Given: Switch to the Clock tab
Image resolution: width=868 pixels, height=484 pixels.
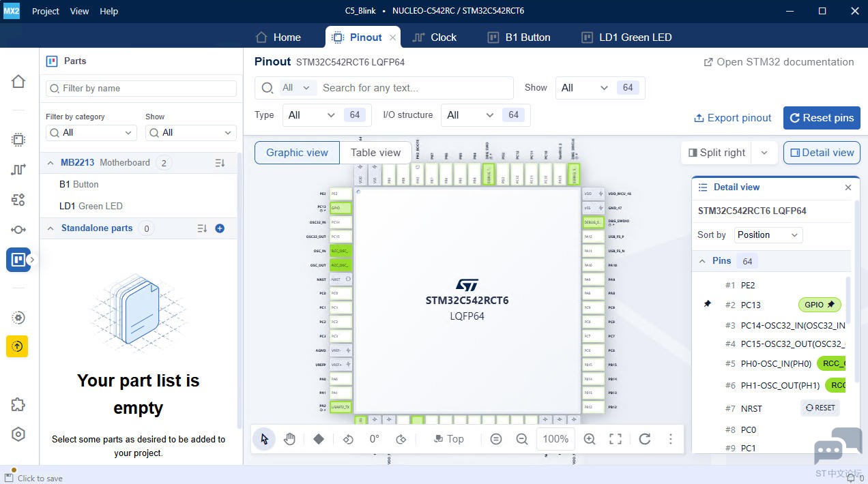Looking at the screenshot, I should click(x=435, y=37).
